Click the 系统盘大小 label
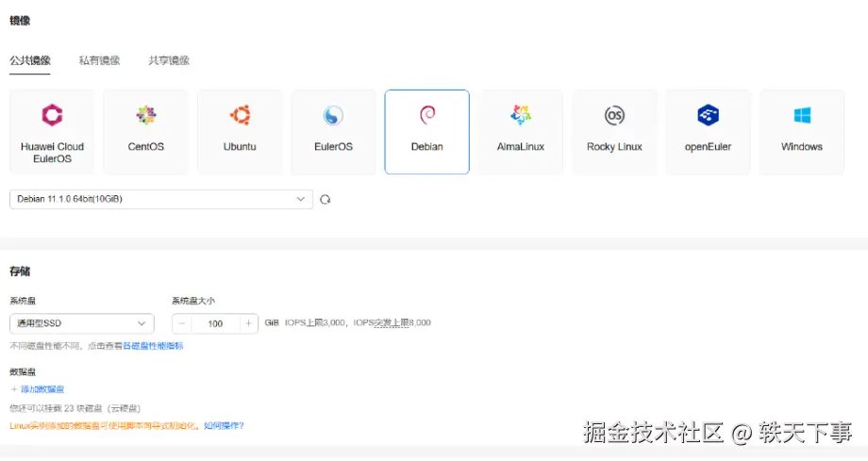This screenshot has height=461, width=868. click(x=193, y=301)
